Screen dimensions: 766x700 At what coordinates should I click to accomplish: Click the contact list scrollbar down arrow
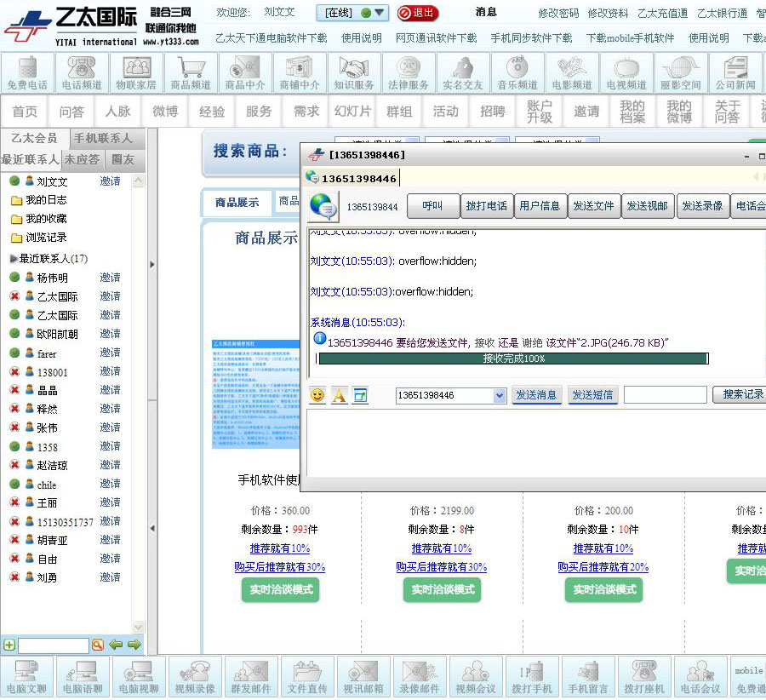click(x=138, y=626)
